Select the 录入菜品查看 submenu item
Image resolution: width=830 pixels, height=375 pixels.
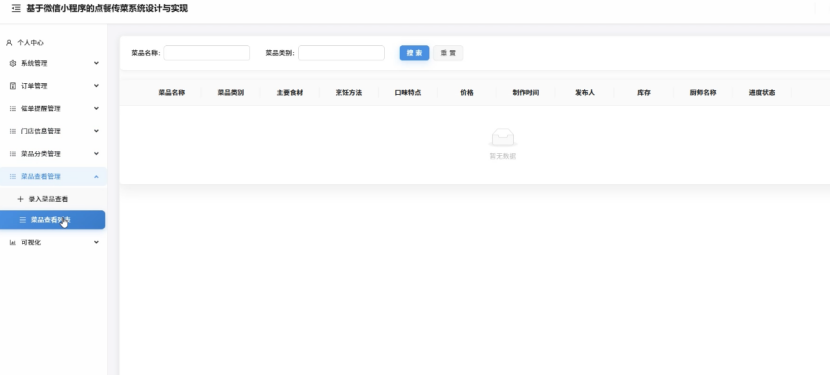[x=53, y=199]
